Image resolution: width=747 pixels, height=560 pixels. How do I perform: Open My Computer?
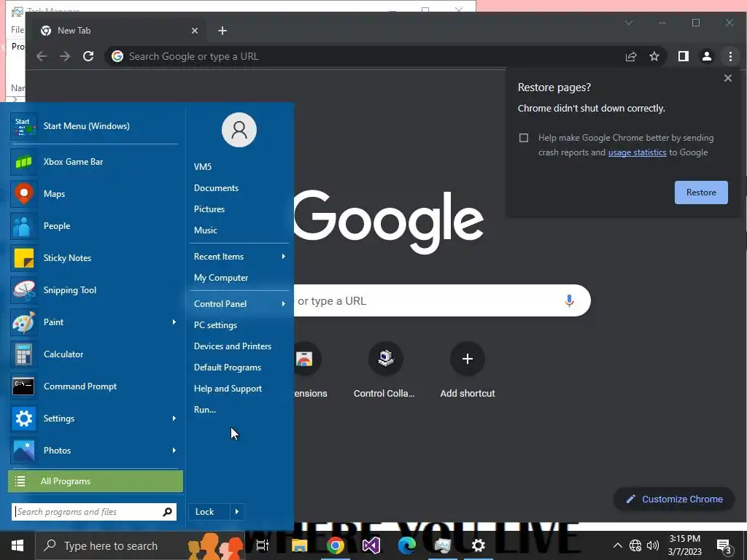[x=221, y=278]
